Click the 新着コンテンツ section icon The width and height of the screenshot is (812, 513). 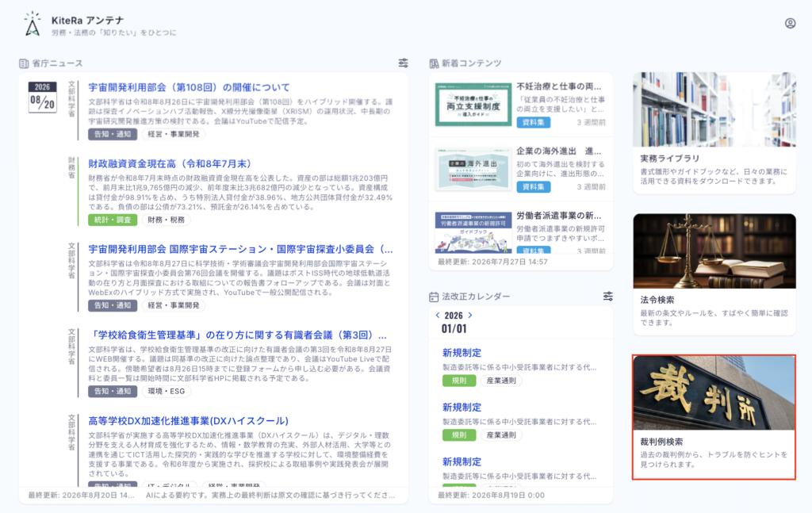434,63
